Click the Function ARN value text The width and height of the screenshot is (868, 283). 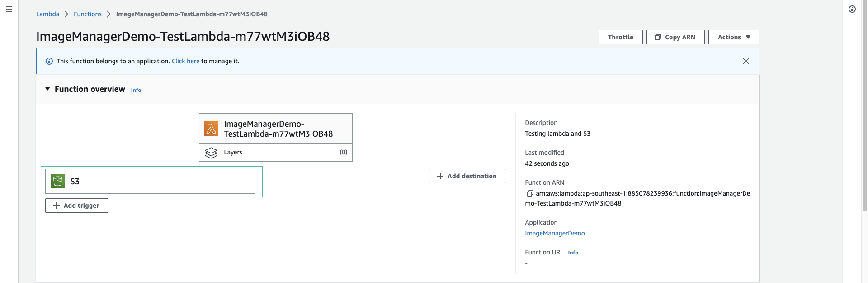click(637, 198)
